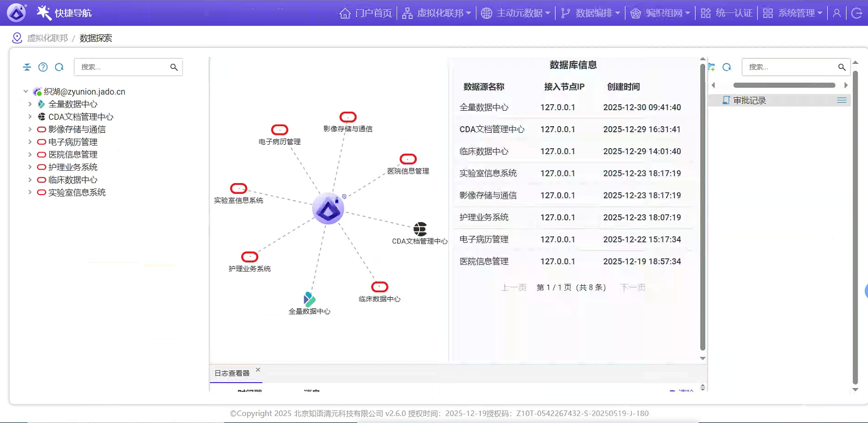Viewport: 868px width, 423px height.
Task: Click the central hub node in graph
Action: pyautogui.click(x=328, y=209)
